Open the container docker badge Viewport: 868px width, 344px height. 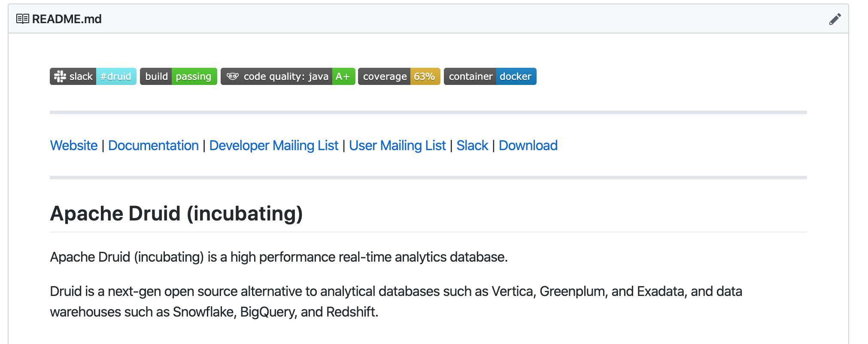[x=490, y=76]
